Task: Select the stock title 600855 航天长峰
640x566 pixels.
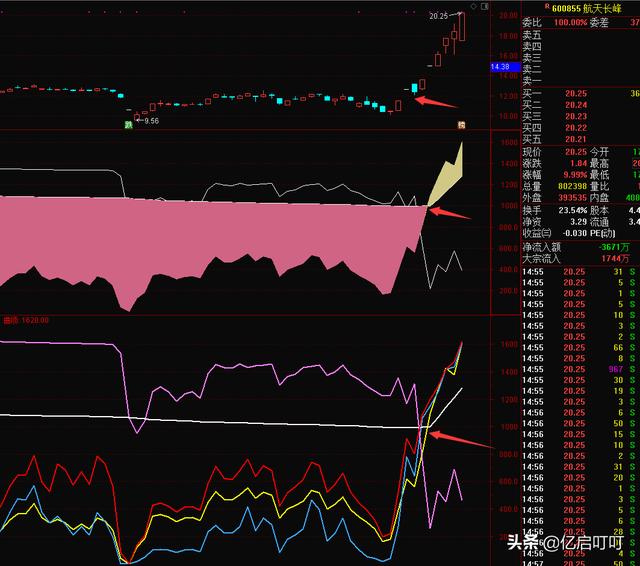Action: coord(586,8)
